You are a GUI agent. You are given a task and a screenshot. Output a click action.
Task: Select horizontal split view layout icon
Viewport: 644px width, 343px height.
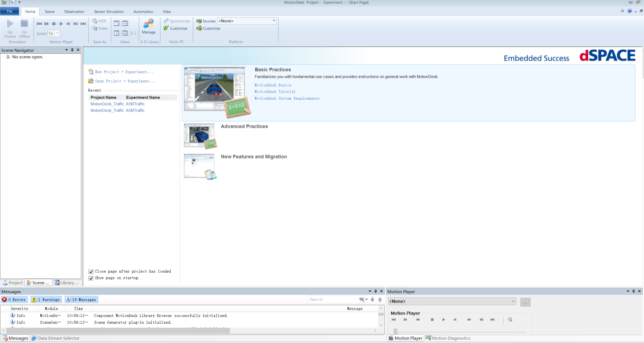pos(125,23)
